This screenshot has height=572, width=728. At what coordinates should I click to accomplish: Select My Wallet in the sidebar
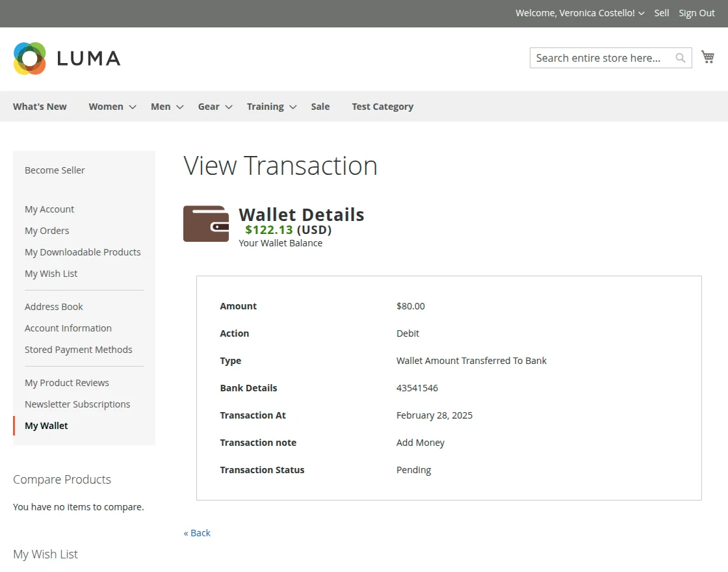pos(45,425)
